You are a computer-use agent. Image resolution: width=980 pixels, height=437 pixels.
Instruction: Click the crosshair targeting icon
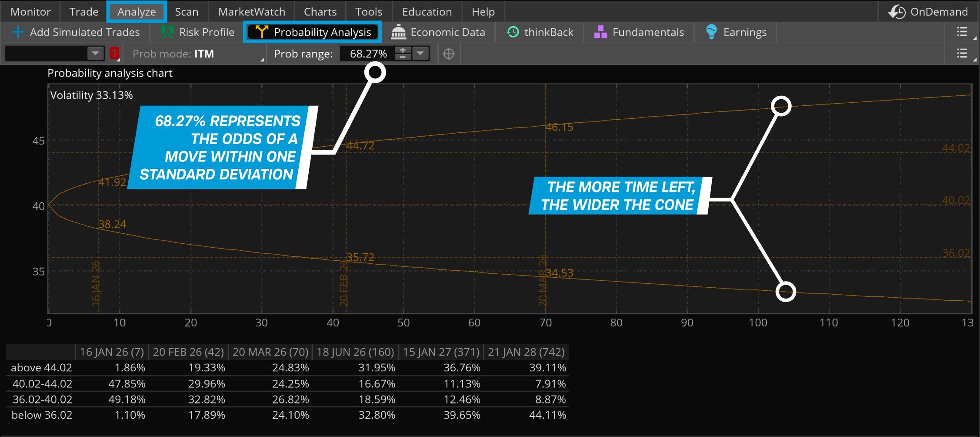click(449, 54)
